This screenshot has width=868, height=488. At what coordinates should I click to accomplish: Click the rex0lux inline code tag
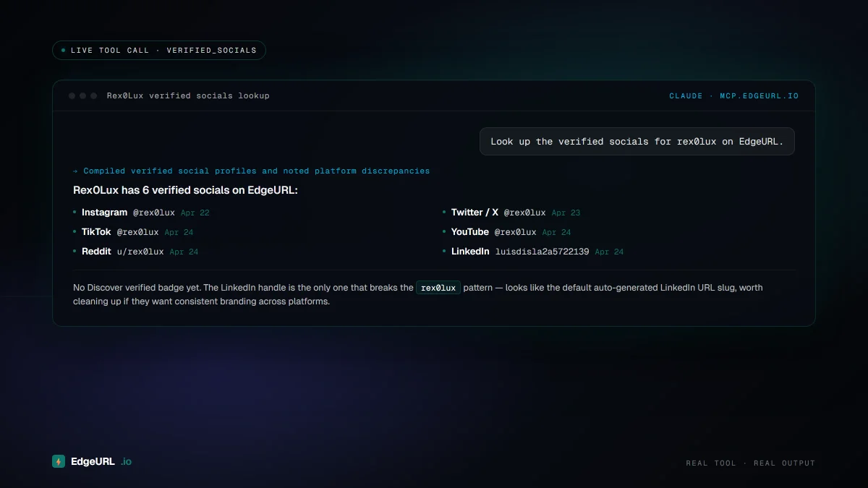pos(438,288)
